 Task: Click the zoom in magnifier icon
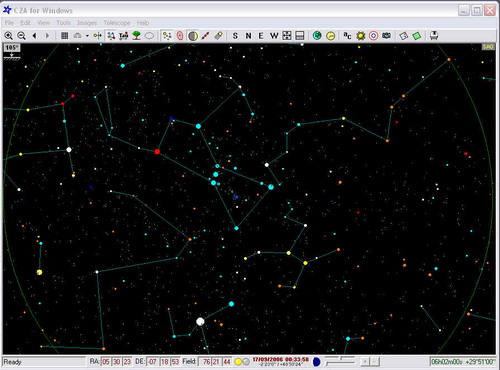(x=9, y=36)
